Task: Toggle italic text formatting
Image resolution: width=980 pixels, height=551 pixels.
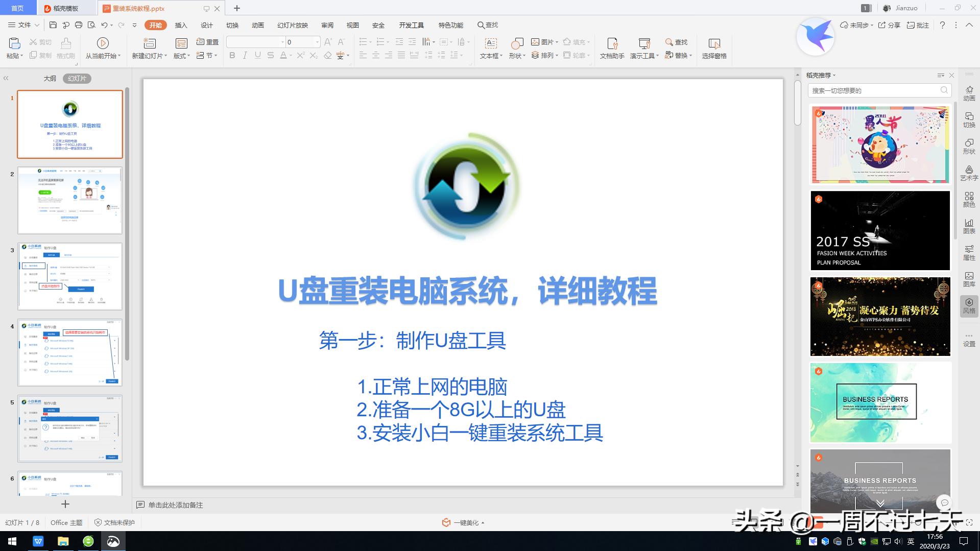Action: click(x=244, y=55)
